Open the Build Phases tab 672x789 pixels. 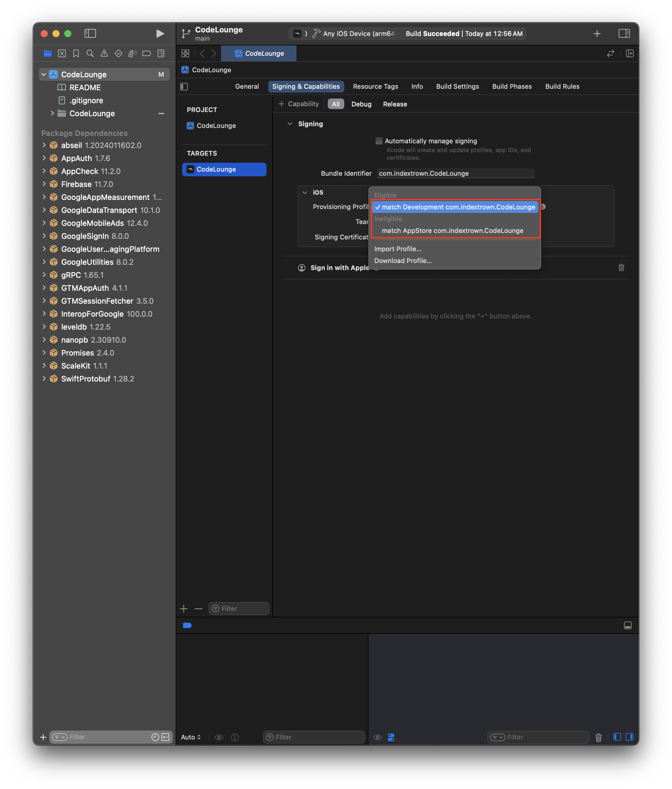point(512,86)
